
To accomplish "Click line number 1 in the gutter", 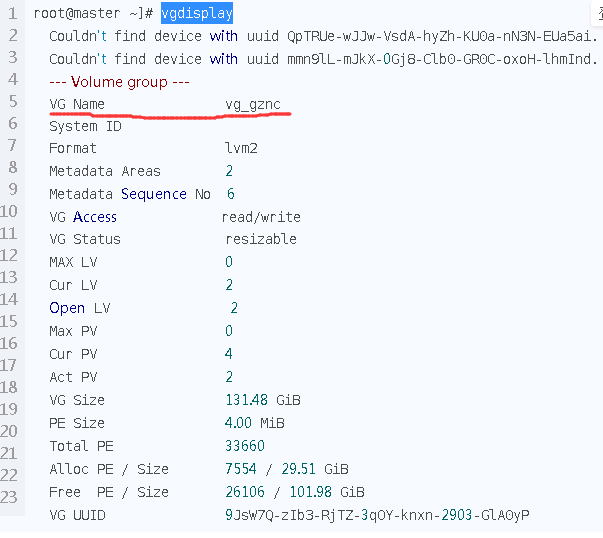I will [x=13, y=13].
